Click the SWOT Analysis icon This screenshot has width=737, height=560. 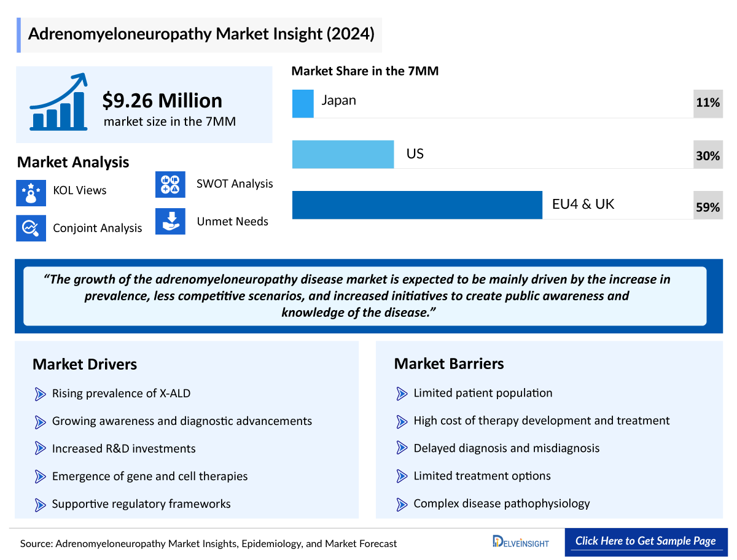(170, 184)
